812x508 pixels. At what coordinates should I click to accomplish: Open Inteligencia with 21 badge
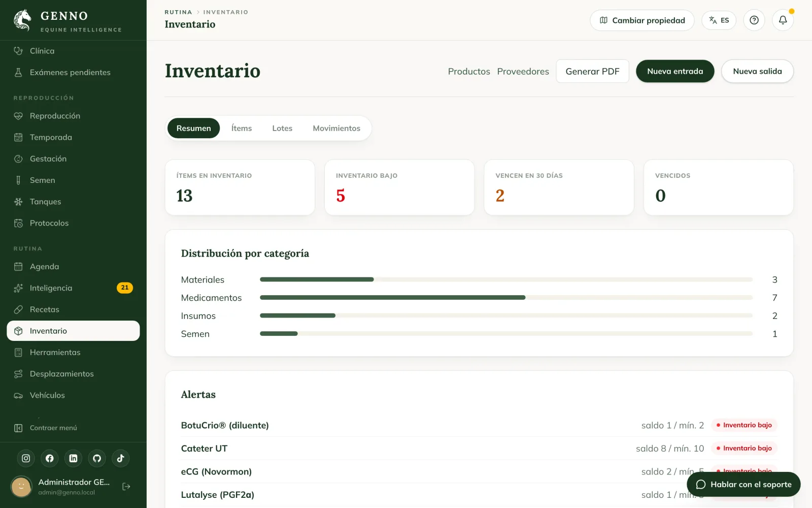pos(73,288)
